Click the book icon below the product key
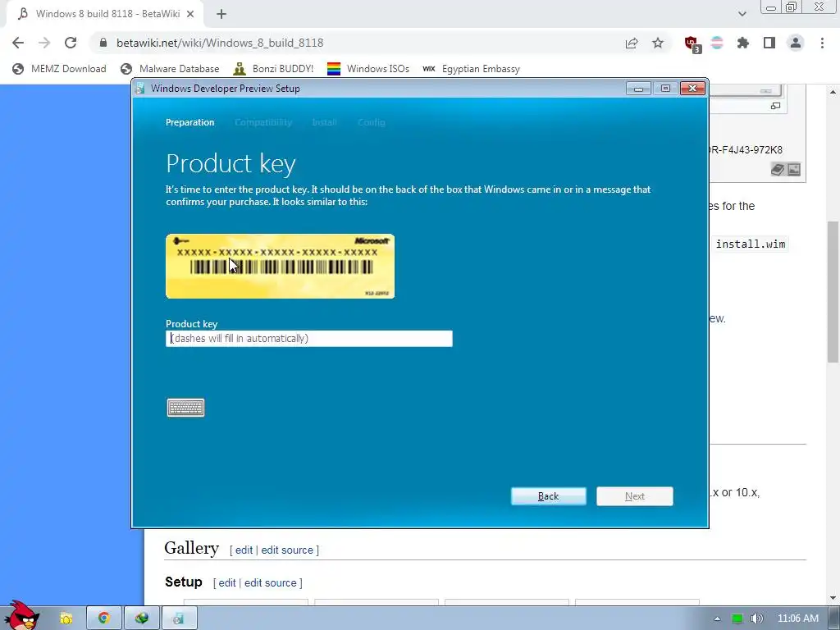This screenshot has width=840, height=630. (x=778, y=170)
